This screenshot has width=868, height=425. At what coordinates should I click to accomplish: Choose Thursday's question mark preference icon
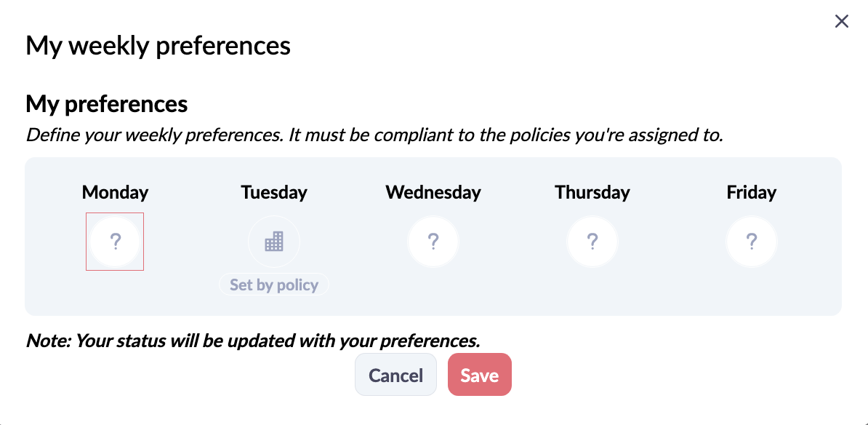coord(592,242)
